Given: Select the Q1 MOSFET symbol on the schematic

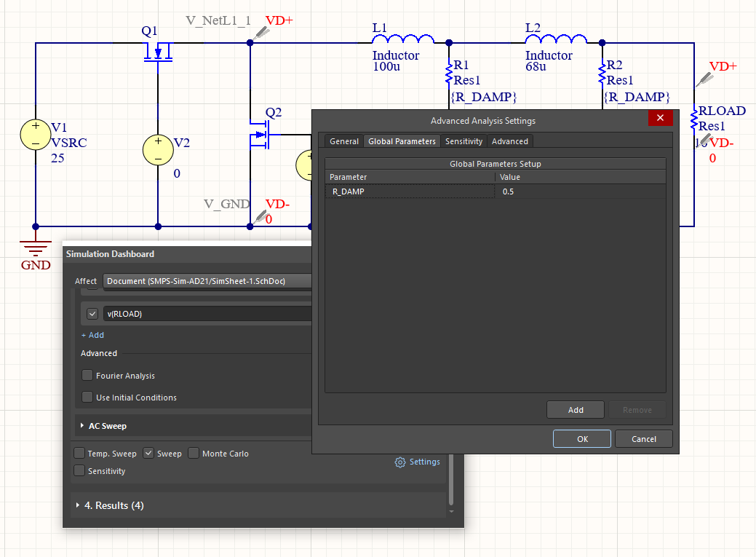Looking at the screenshot, I should click(158, 51).
